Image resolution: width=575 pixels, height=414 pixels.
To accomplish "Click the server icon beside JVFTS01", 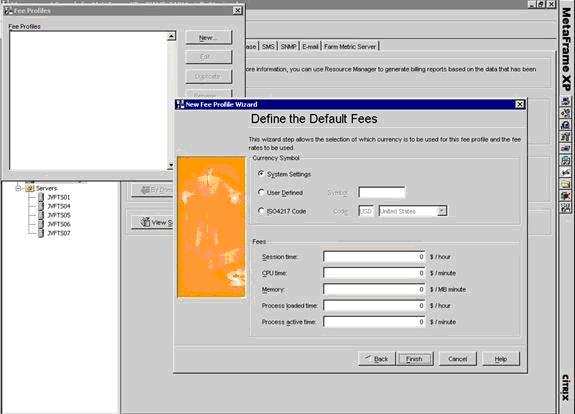I will point(41,197).
